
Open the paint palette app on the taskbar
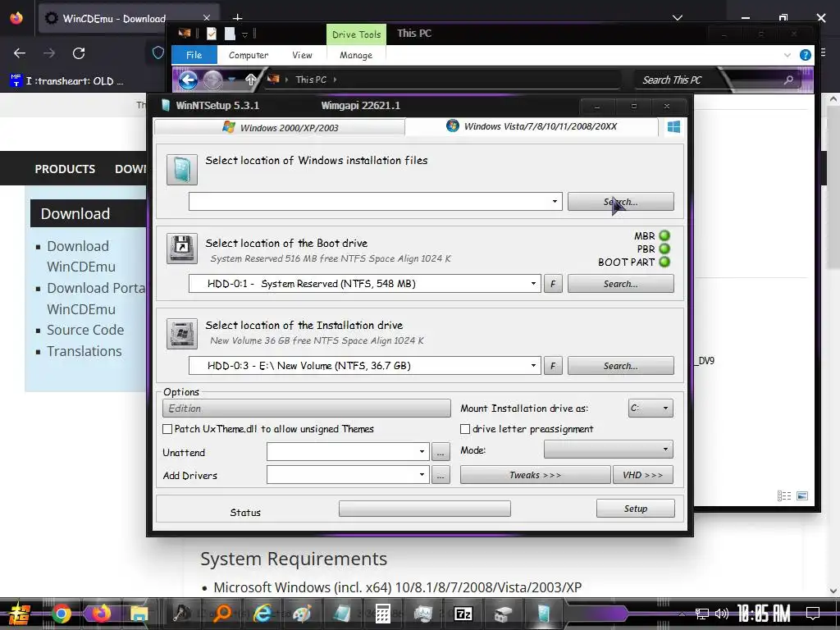pyautogui.click(x=302, y=614)
